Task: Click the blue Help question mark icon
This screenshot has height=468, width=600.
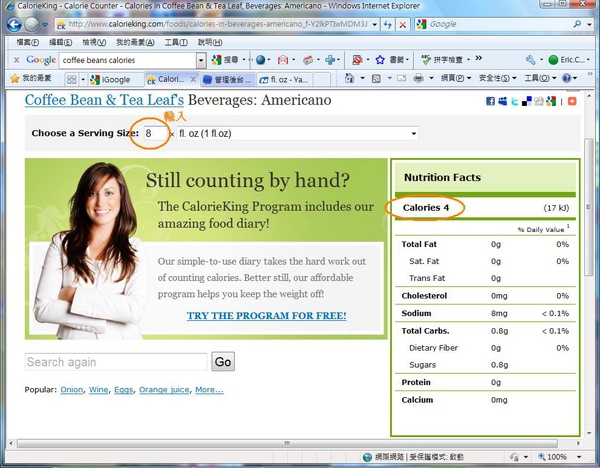Action: (x=567, y=78)
